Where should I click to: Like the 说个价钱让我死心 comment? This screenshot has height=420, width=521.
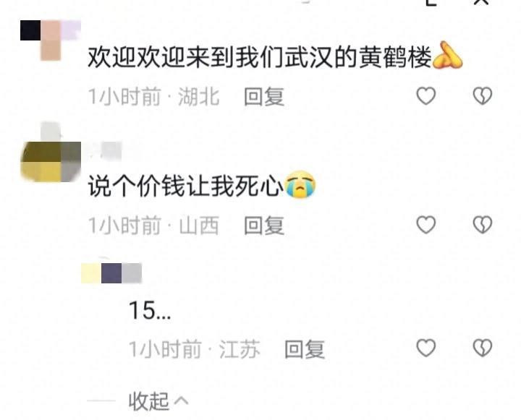click(426, 225)
